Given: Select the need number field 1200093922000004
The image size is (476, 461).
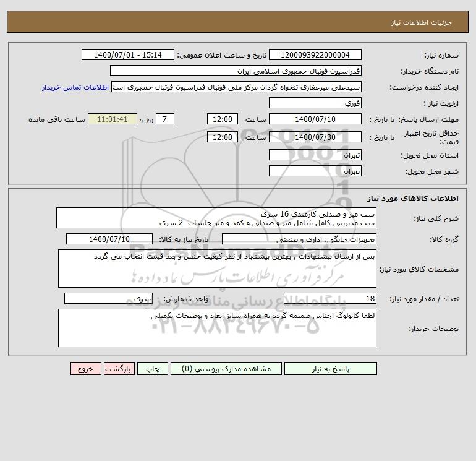Looking at the screenshot, I should point(315,54).
